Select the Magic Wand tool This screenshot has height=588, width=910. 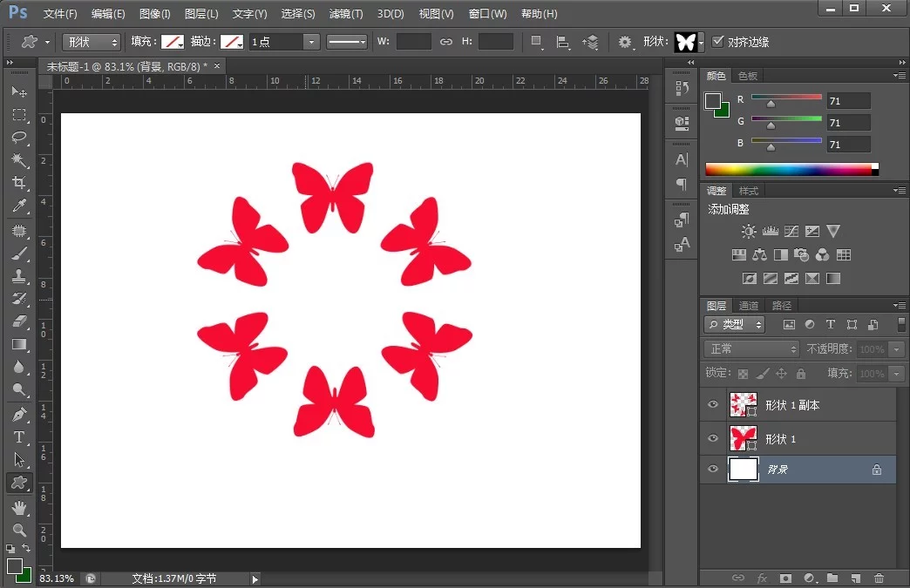click(19, 160)
